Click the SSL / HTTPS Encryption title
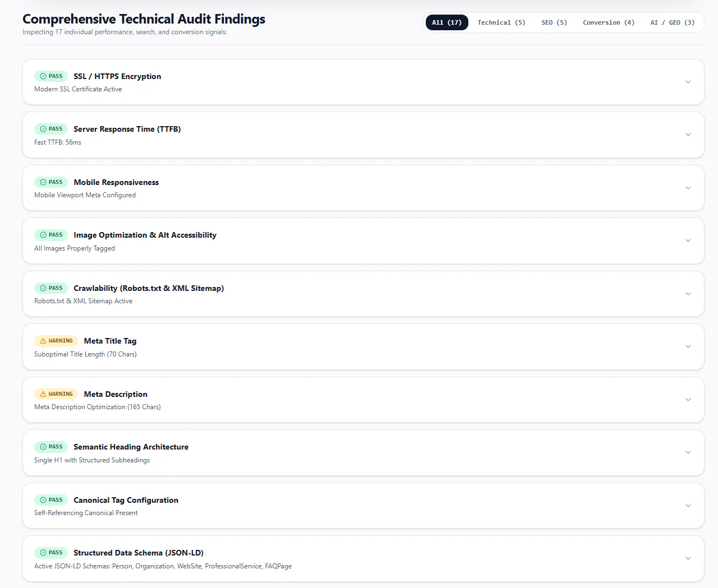 point(117,76)
